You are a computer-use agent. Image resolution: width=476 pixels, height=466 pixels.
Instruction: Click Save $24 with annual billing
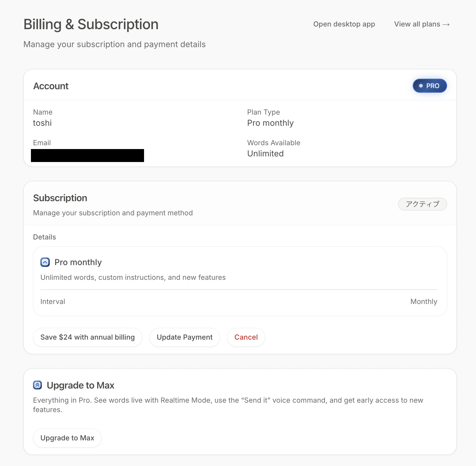87,337
